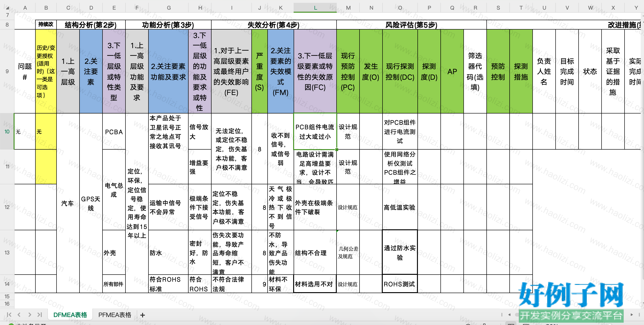Select the 外壳在极端条件下破裂 cell
This screenshot has width=644, height=325.
(x=315, y=207)
